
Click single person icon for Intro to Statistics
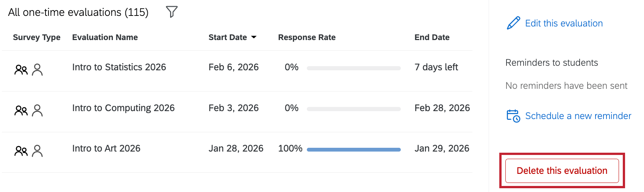click(37, 70)
